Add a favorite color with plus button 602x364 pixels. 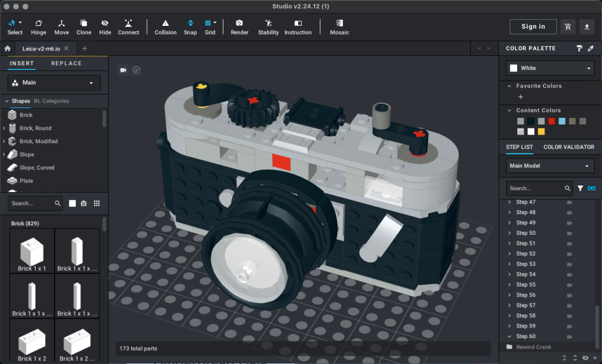point(522,96)
